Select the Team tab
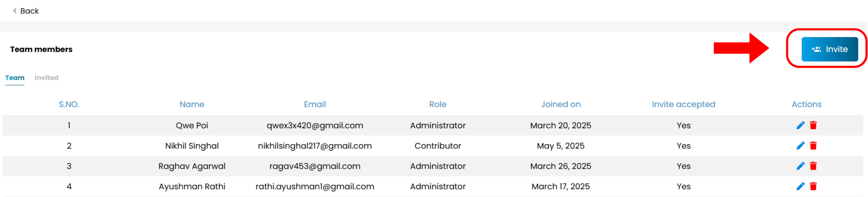 pyautogui.click(x=15, y=78)
